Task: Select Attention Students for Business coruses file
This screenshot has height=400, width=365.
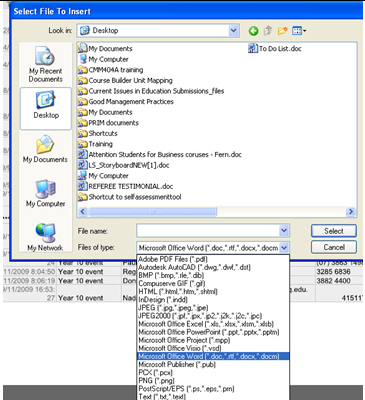Action: [x=160, y=155]
